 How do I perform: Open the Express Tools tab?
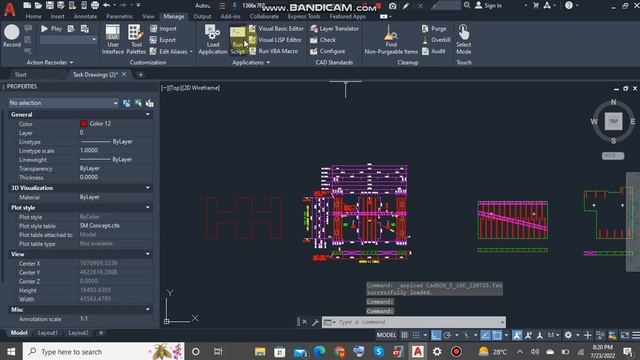pos(304,17)
